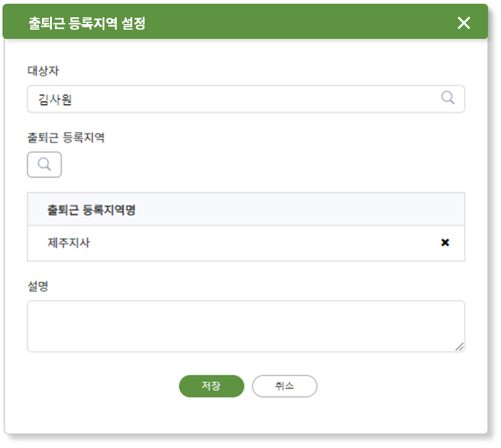
Task: Click empty space right of 출퇴근 등록지역명 header
Action: point(300,209)
